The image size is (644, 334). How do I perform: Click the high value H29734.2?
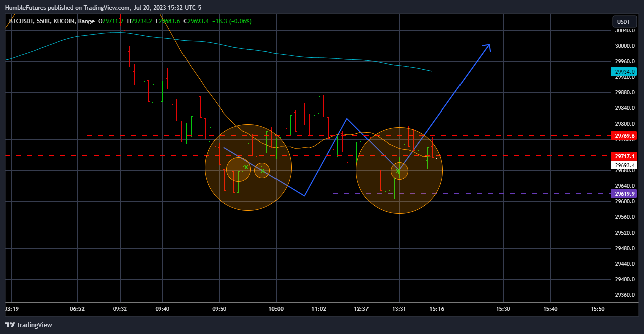140,21
